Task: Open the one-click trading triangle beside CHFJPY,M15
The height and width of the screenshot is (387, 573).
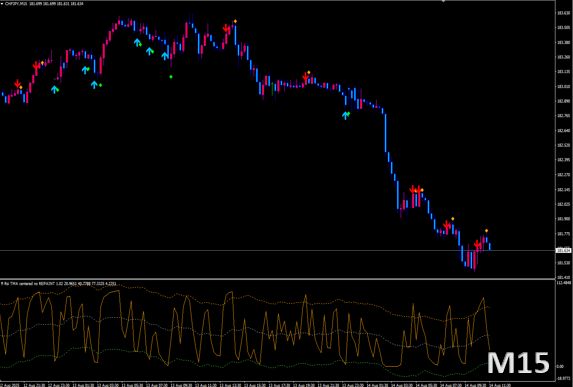Action: [2, 4]
